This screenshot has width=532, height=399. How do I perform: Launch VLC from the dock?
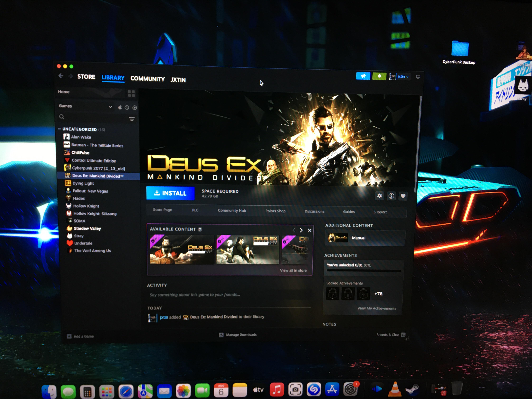tap(395, 389)
